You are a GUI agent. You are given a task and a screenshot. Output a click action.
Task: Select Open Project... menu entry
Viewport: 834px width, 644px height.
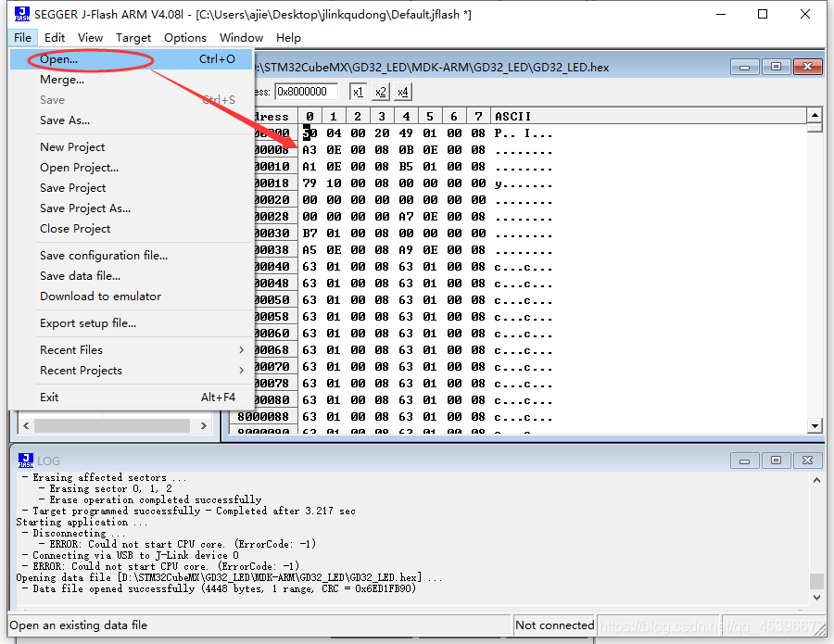point(131,168)
